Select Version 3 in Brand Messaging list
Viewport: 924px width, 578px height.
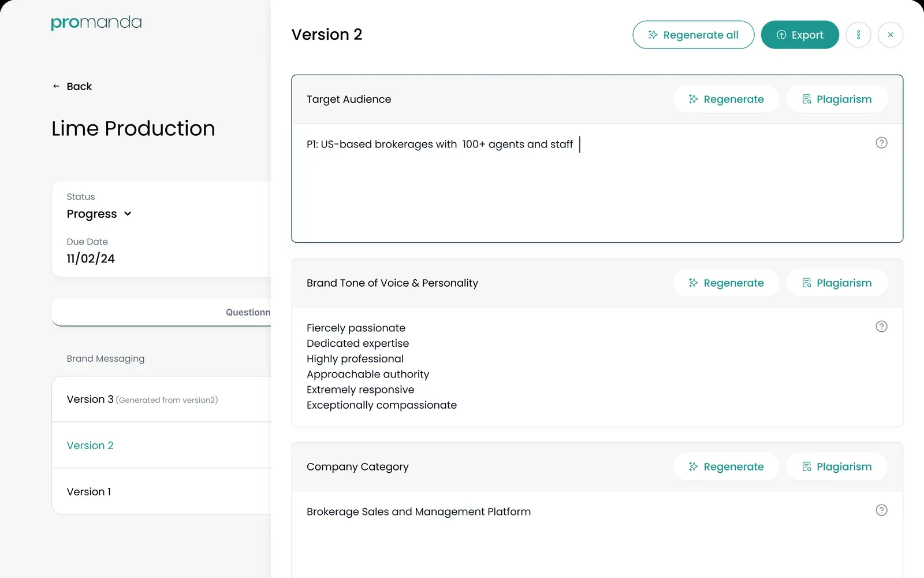tap(161, 399)
